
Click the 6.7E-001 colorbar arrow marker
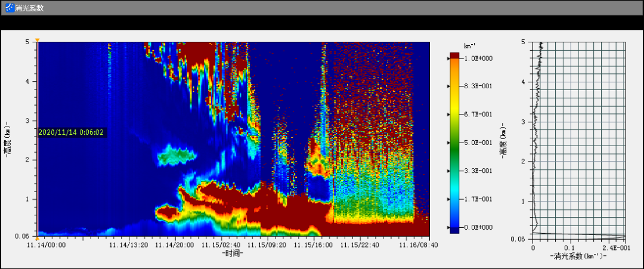pyautogui.click(x=449, y=115)
